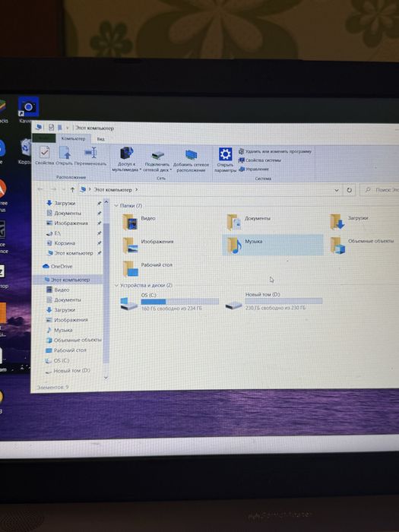Image resolution: width=399 pixels, height=532 pixels.
Task: Open the Документы folder icon
Action: [x=234, y=223]
